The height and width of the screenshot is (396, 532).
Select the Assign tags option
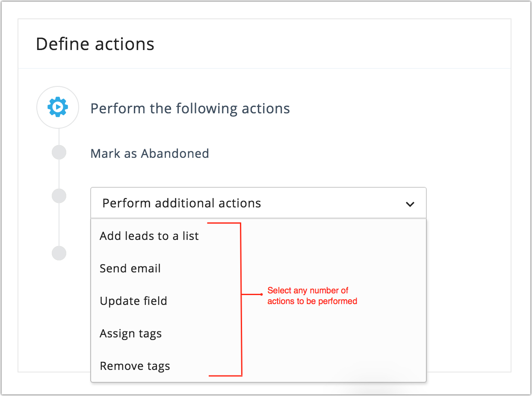point(131,334)
